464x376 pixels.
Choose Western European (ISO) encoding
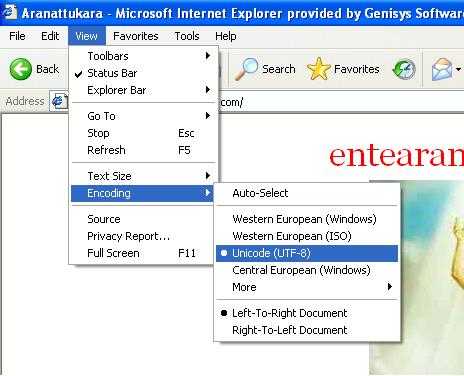307,236
